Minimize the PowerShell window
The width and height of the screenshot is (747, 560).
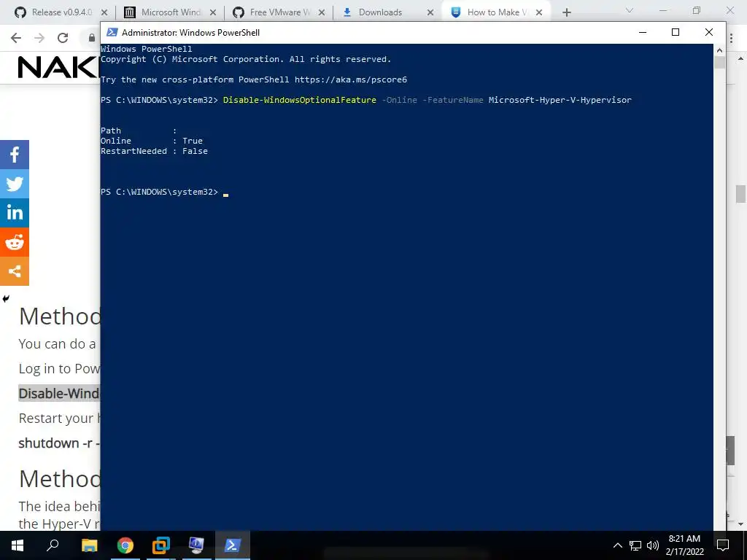pos(643,32)
